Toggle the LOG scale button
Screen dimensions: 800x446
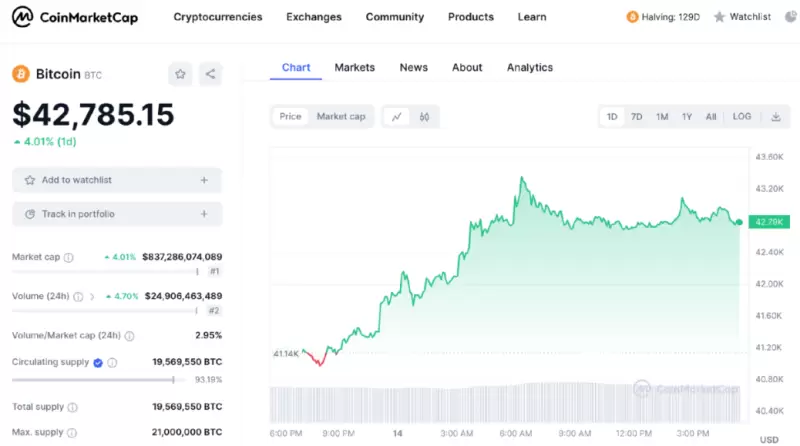pos(742,117)
